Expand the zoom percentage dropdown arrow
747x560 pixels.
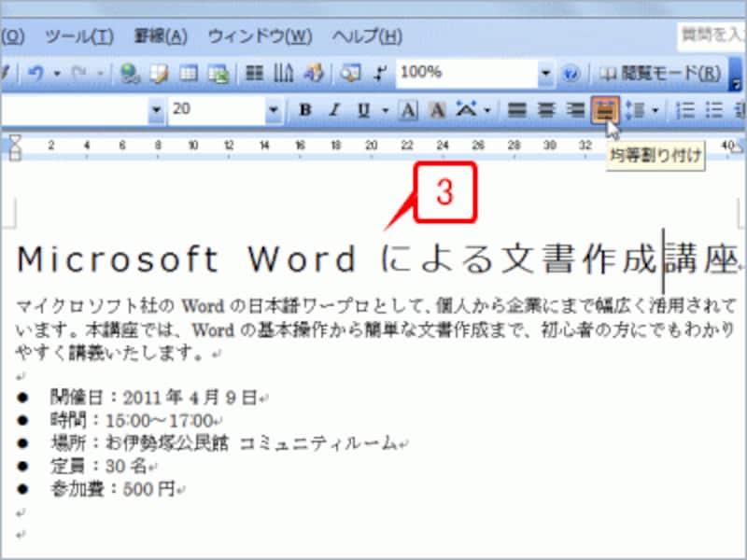point(546,74)
